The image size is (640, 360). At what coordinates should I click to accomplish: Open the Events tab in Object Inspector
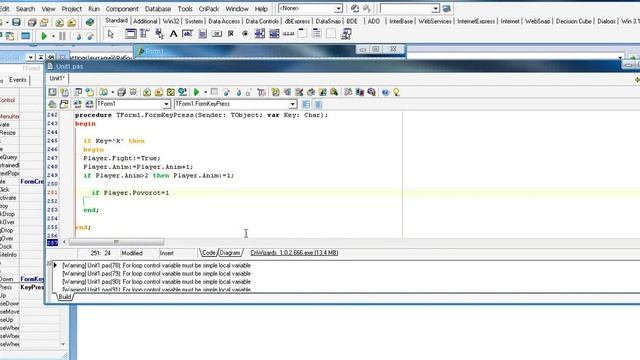pyautogui.click(x=18, y=80)
